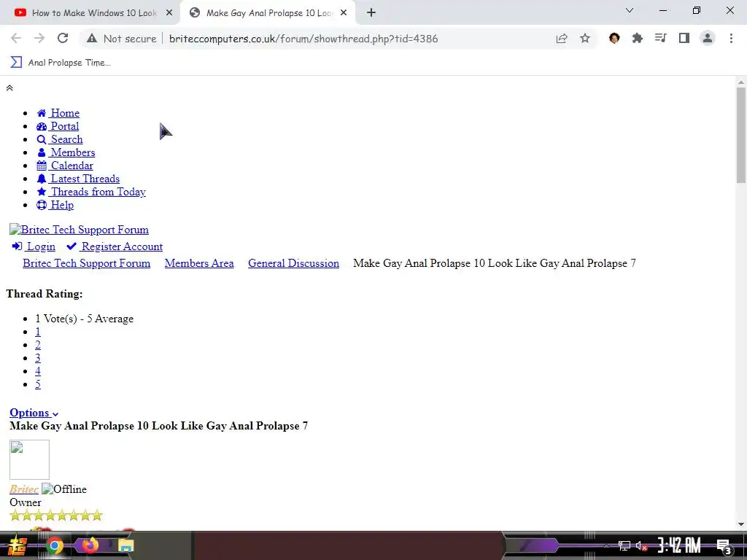
Task: Open Members Area breadcrumb
Action: click(x=199, y=263)
